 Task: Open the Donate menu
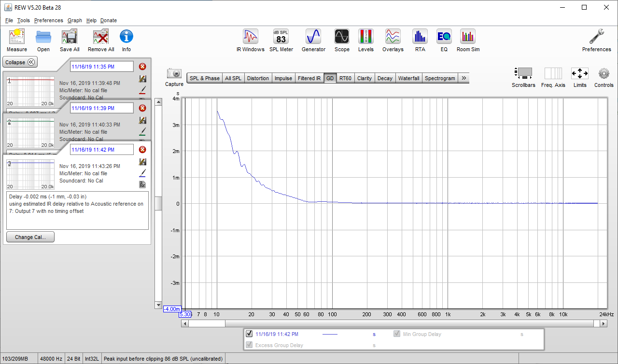click(109, 20)
